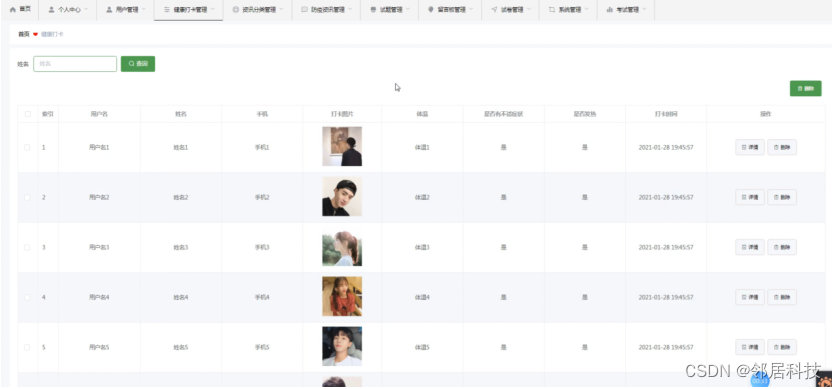Select the cell 用户名5

coord(99,347)
